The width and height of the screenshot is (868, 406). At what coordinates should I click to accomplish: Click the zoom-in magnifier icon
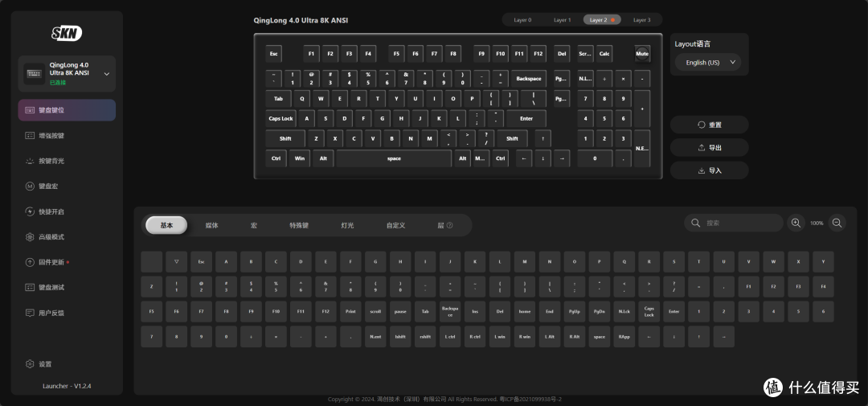796,223
